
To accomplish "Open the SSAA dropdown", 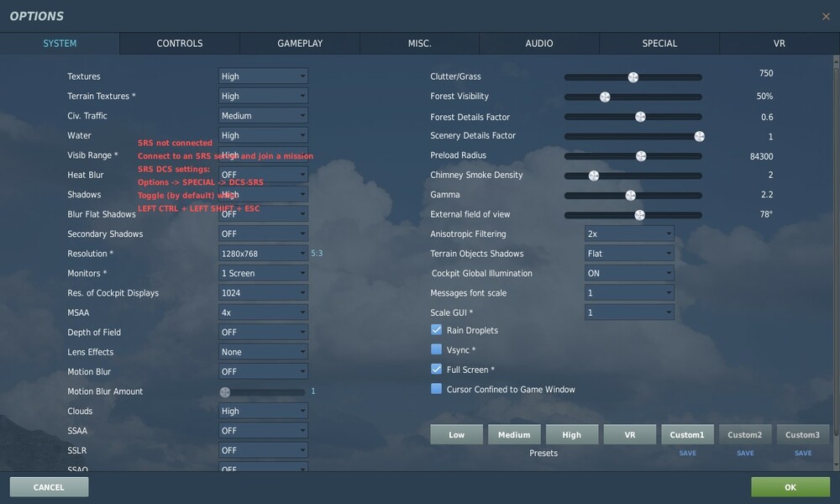I will 263,431.
